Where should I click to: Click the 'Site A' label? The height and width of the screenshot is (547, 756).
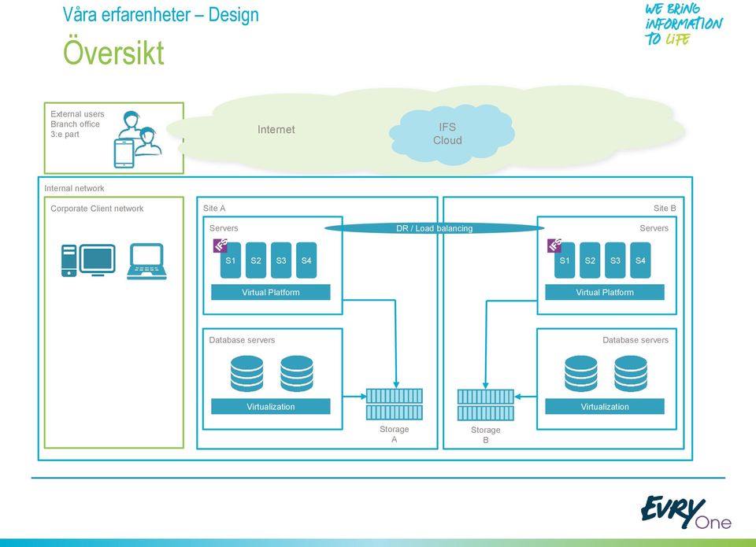pyautogui.click(x=214, y=209)
